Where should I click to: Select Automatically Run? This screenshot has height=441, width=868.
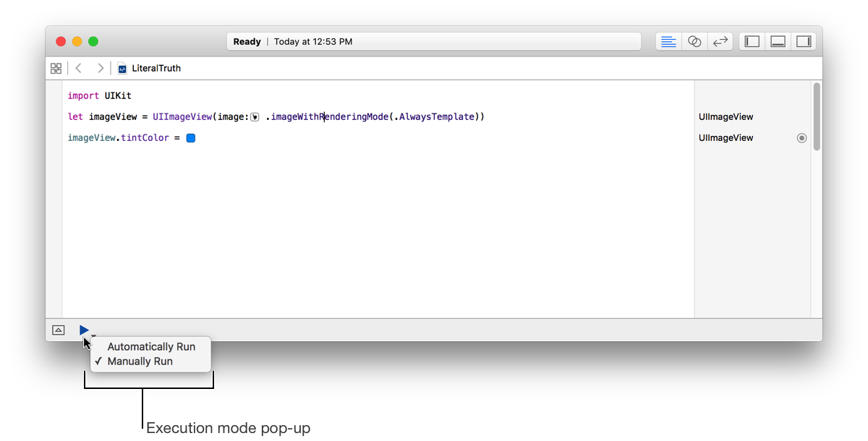point(151,347)
